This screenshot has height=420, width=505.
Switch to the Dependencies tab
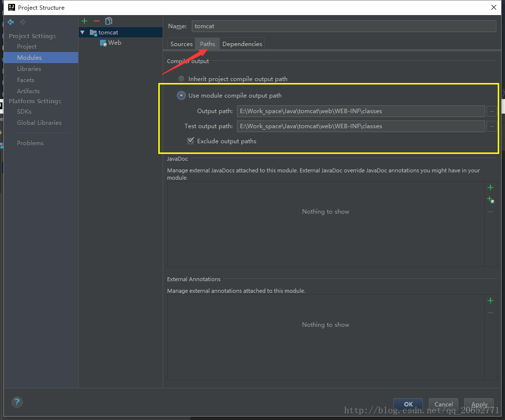(242, 44)
